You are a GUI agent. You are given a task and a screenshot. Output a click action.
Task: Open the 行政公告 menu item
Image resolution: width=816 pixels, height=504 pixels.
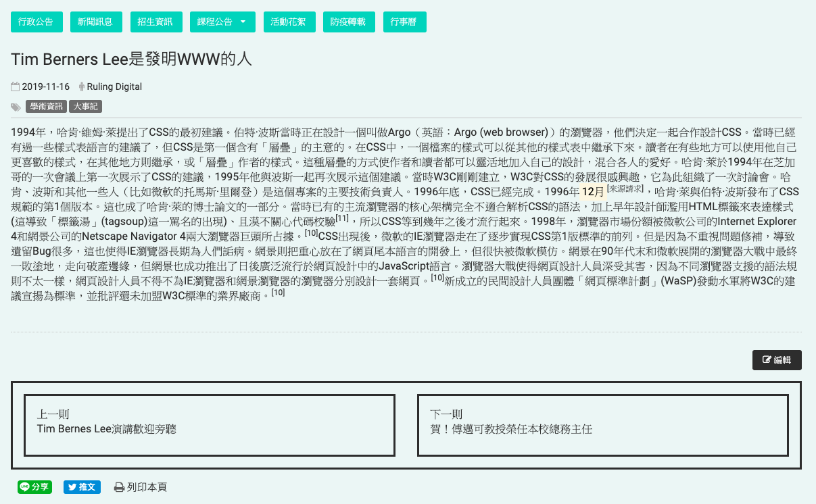36,22
